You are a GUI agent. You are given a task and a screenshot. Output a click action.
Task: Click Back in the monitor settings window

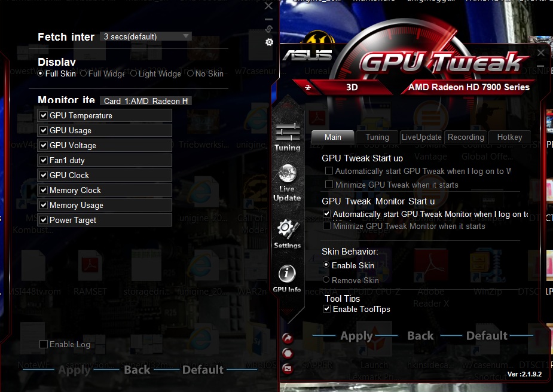tap(137, 370)
